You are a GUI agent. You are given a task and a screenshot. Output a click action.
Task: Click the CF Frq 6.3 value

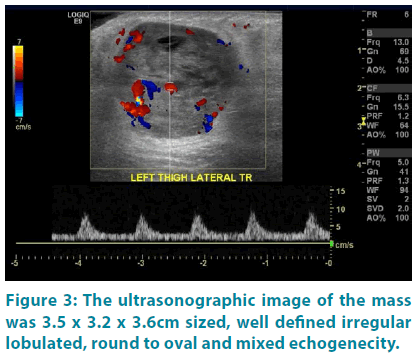click(403, 98)
